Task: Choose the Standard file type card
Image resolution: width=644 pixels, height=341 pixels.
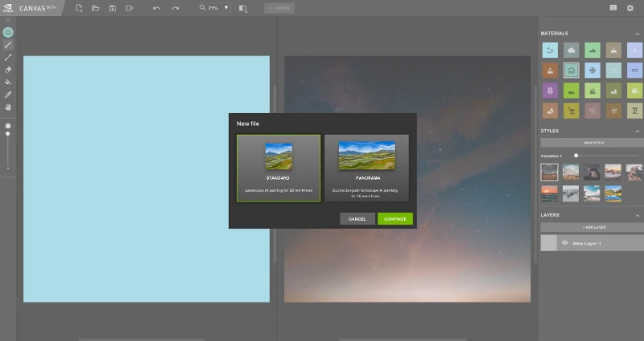Action: pyautogui.click(x=279, y=168)
